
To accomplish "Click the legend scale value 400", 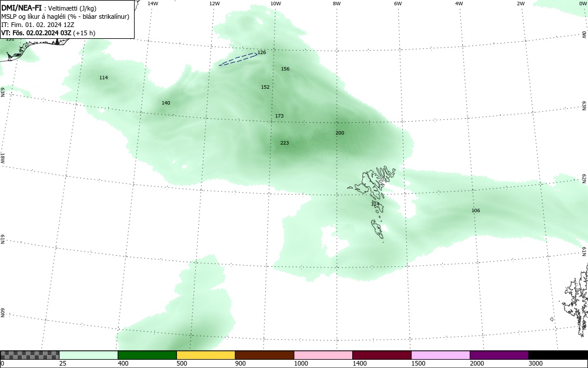I will (x=123, y=363).
